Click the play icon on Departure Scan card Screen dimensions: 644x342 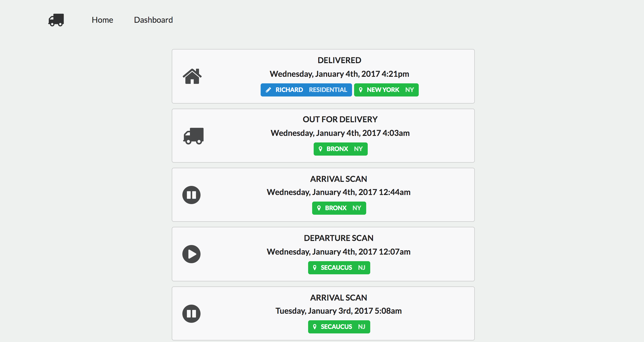pyautogui.click(x=191, y=254)
